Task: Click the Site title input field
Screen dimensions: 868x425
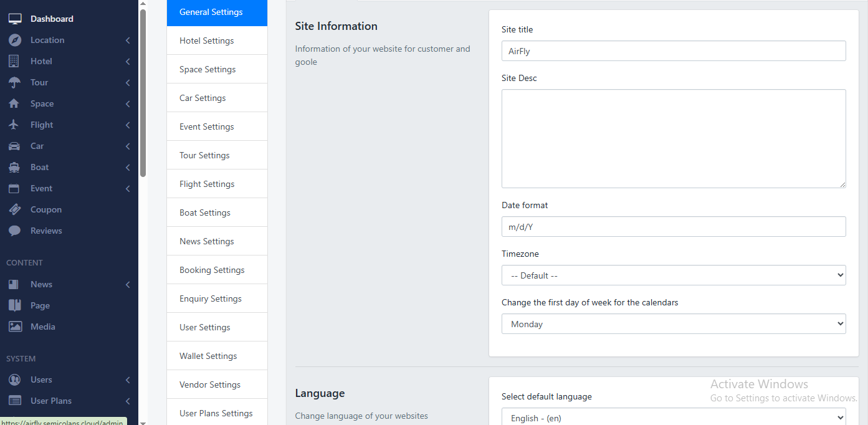Action: coord(673,51)
